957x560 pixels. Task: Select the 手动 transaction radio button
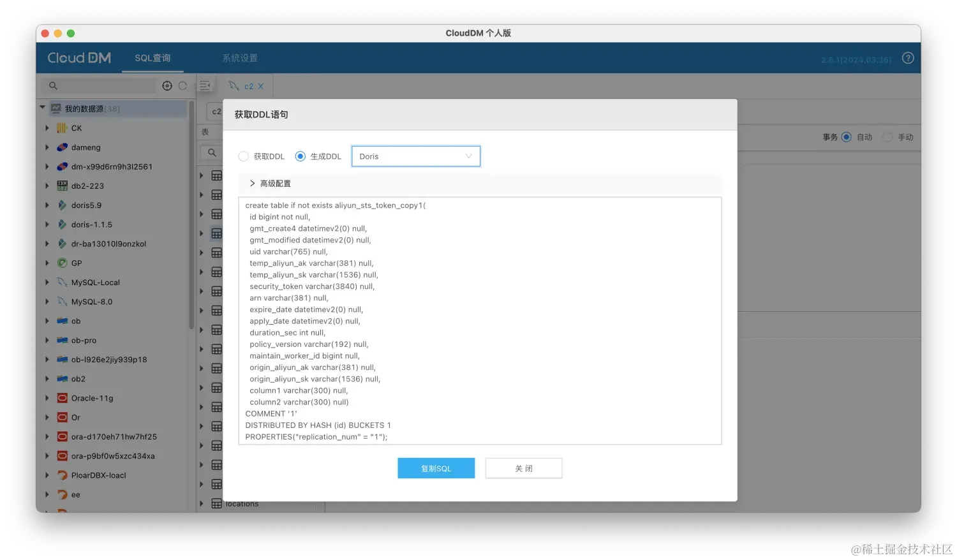(887, 137)
